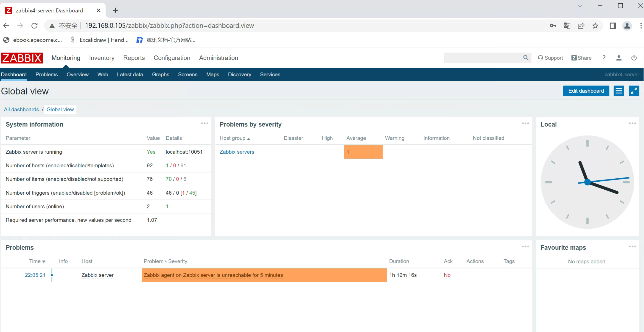Screen dimensions: 644x332
Task: Toggle the Time column sort order
Action: [37, 261]
